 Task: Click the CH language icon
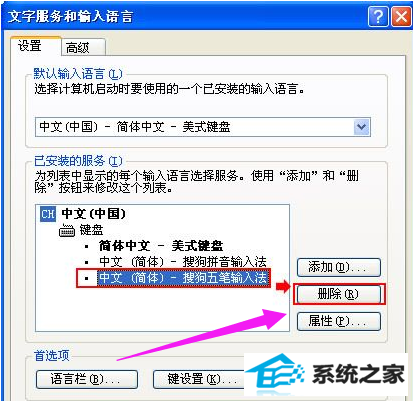(x=48, y=214)
